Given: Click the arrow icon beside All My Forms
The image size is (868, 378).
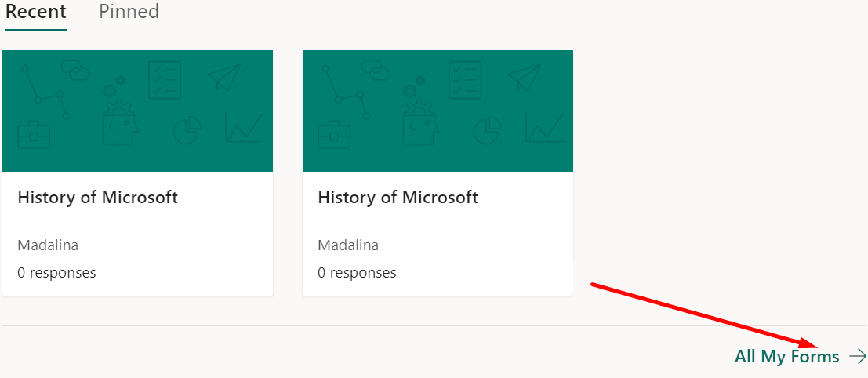Looking at the screenshot, I should (858, 356).
